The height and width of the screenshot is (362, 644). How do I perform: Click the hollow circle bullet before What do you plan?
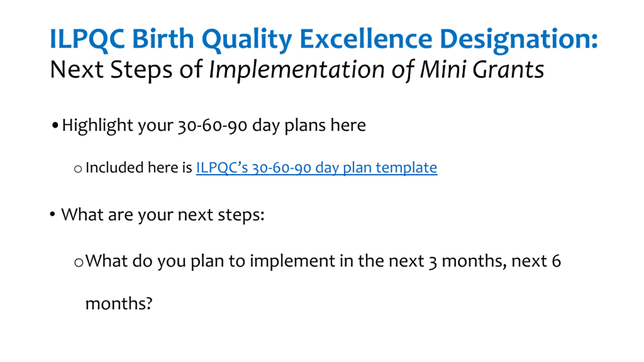point(79,263)
